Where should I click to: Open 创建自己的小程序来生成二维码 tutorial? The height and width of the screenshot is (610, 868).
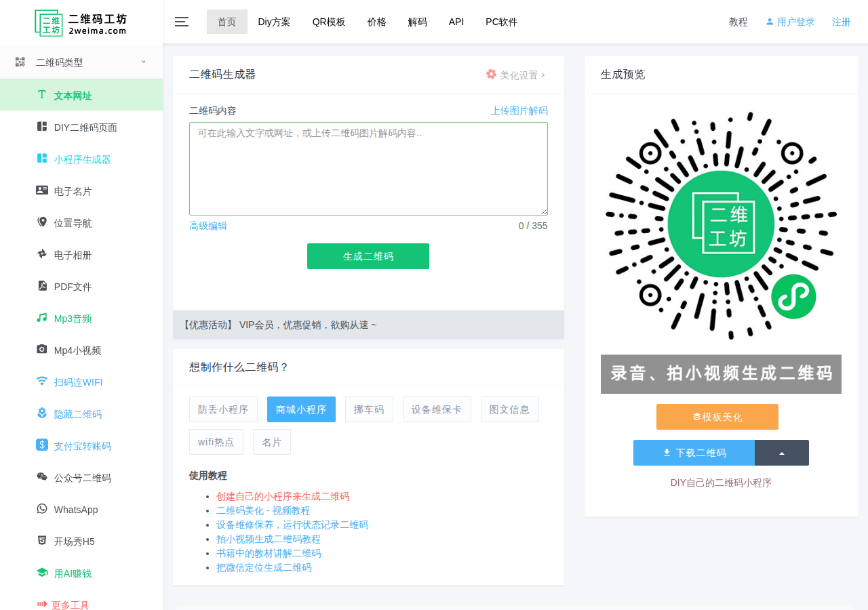(x=283, y=496)
